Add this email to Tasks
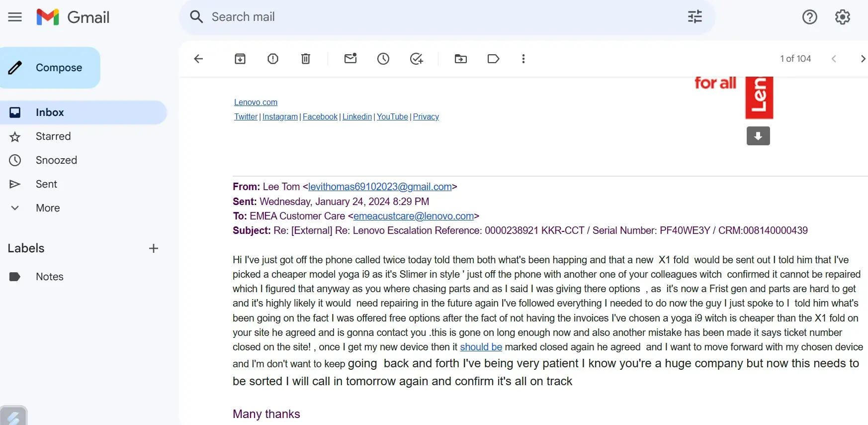 tap(416, 59)
